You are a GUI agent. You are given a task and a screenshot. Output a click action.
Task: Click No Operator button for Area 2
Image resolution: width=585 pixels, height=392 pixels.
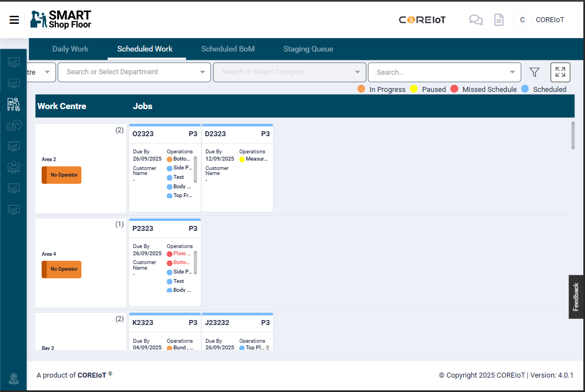(x=61, y=175)
